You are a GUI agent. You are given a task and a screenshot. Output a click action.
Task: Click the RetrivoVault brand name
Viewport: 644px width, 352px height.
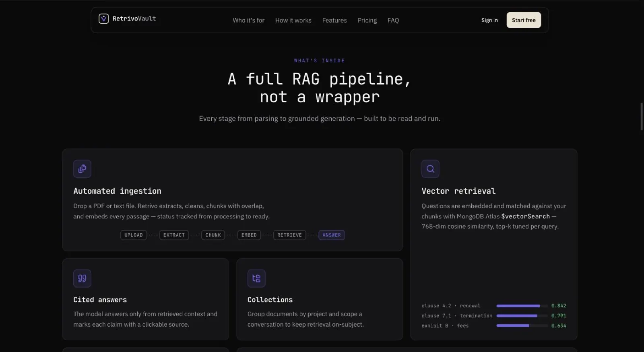tap(134, 19)
